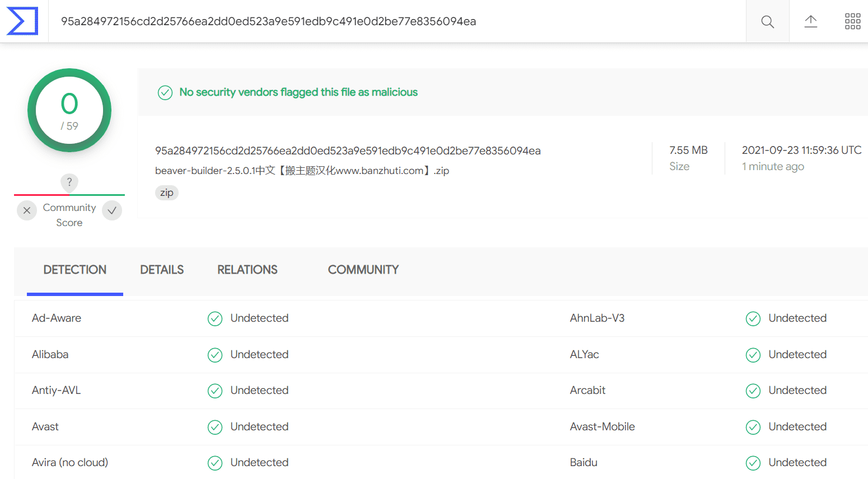The image size is (868, 479).
Task: Click the 'No security vendors flagged' message
Action: pos(298,92)
